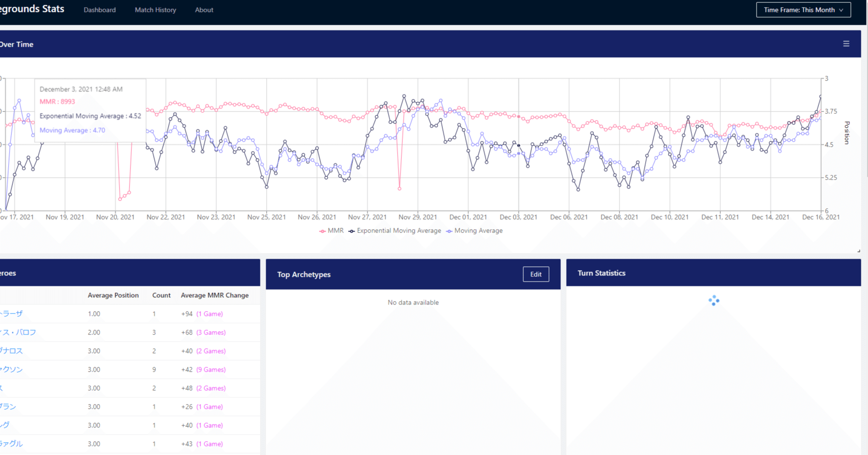Click the Dec 01, 2021 axis label
The image size is (868, 455).
468,217
